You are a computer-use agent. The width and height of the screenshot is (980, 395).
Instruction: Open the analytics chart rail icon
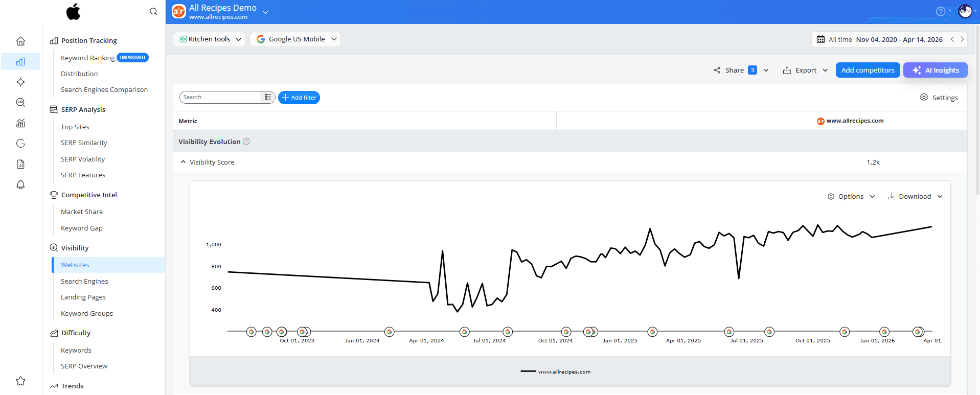(20, 123)
